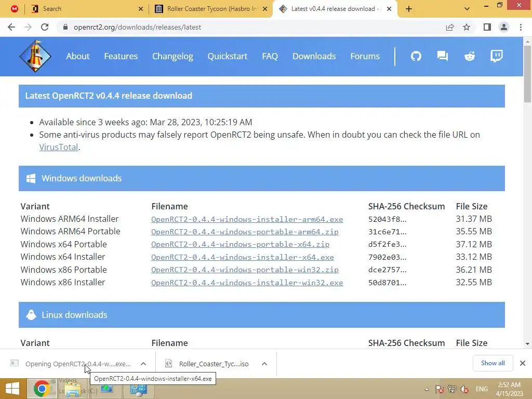Dismiss the downloads bar with X
532x399 pixels.
pos(523,363)
